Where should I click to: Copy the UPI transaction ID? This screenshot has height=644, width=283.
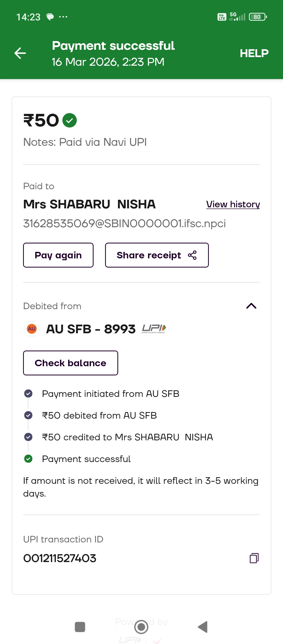[x=254, y=558]
